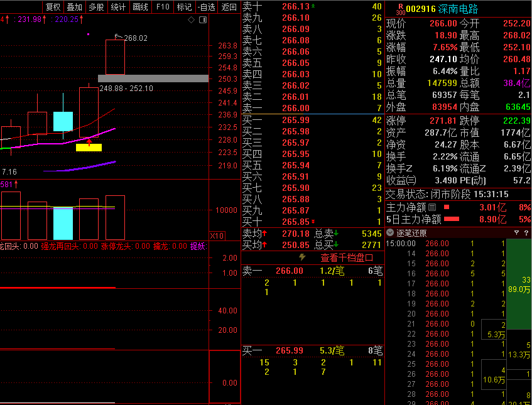532x405 pixels.
Task: Click the up arrow next to 卖十
Action: click(313, 6)
